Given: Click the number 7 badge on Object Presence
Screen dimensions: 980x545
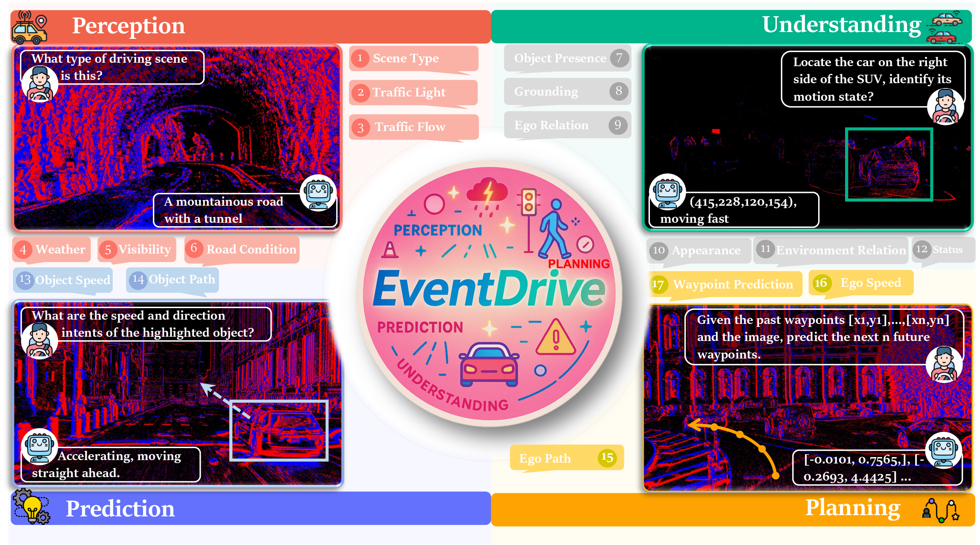Looking at the screenshot, I should click(619, 58).
